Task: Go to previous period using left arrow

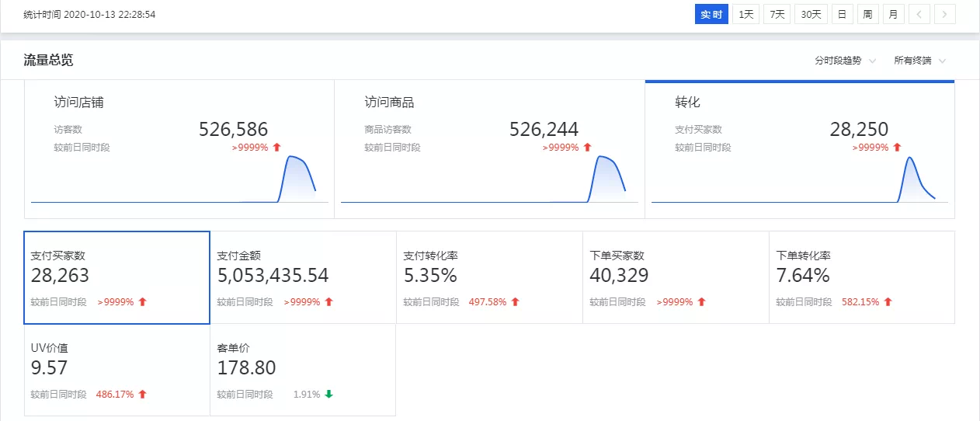Action: 919,14
